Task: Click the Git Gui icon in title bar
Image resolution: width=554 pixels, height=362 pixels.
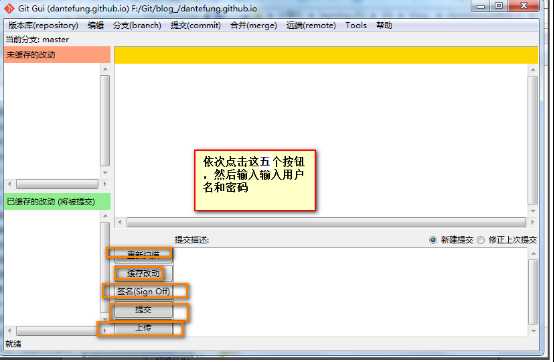Action: point(9,8)
